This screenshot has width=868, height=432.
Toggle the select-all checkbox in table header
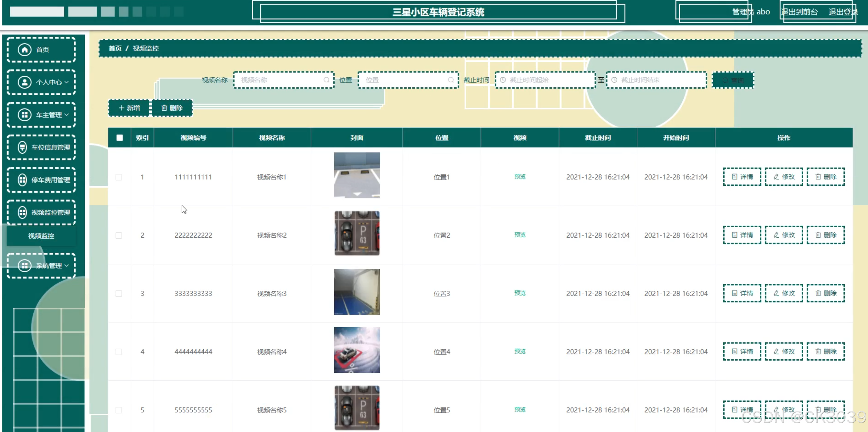pos(120,138)
